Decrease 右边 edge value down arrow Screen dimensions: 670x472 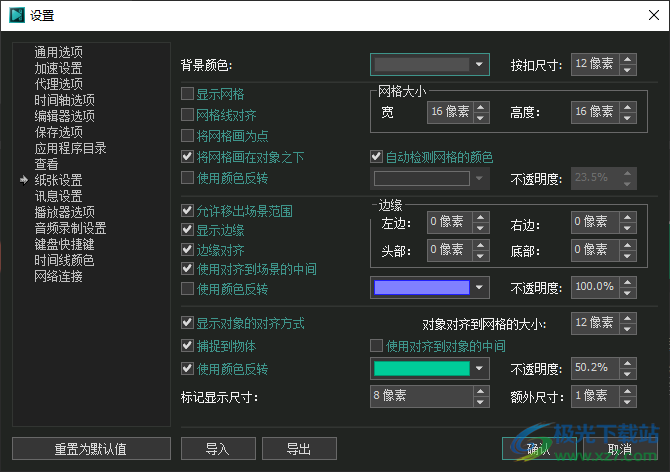627,228
